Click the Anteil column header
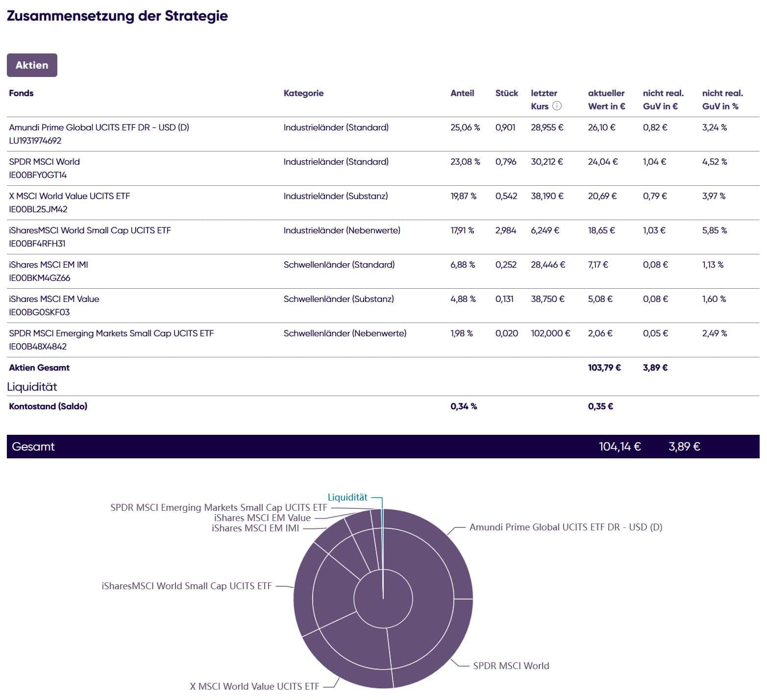 pos(462,93)
